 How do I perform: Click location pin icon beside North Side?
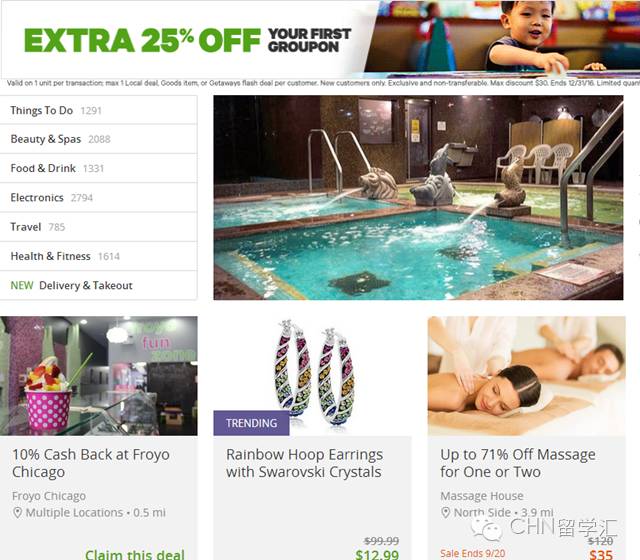pyautogui.click(x=446, y=513)
